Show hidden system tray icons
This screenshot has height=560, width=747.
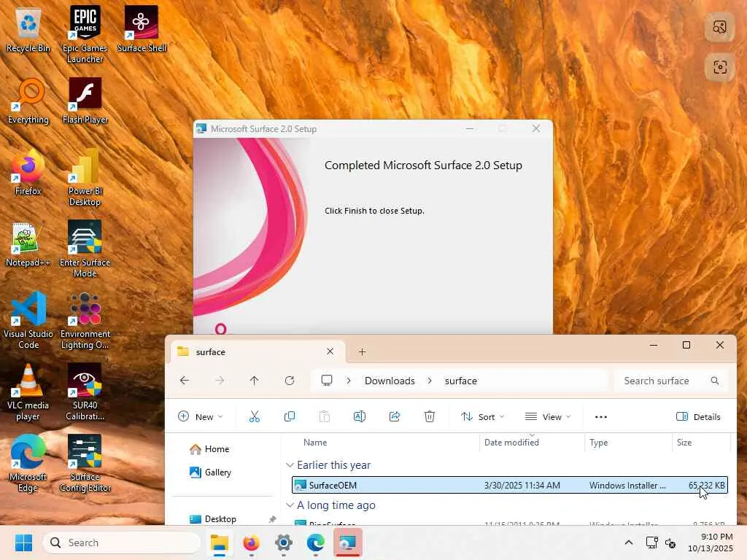coord(628,542)
